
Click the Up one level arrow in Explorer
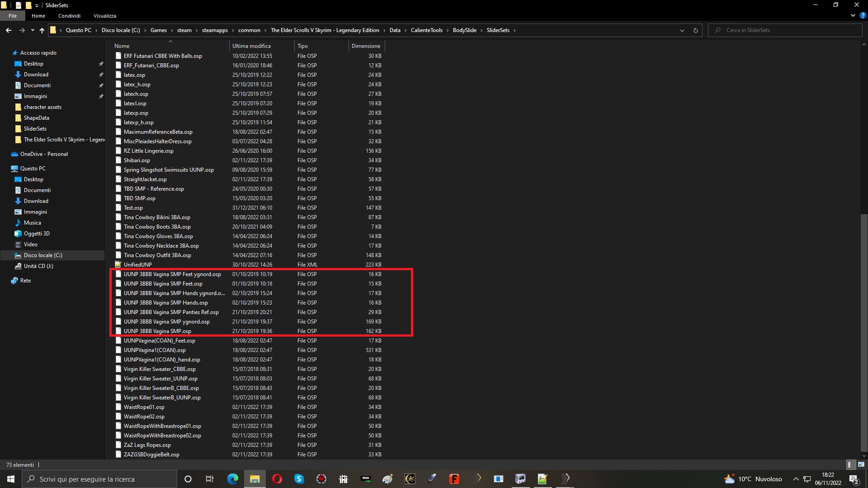[x=42, y=30]
